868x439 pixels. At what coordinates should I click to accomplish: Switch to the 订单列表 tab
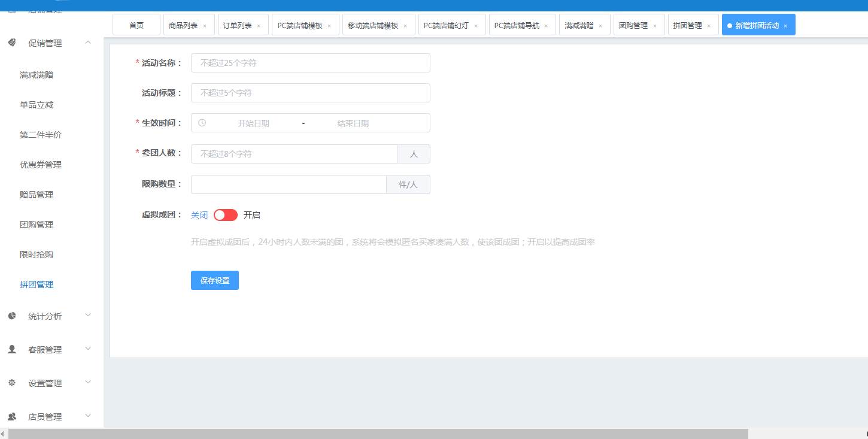(238, 26)
